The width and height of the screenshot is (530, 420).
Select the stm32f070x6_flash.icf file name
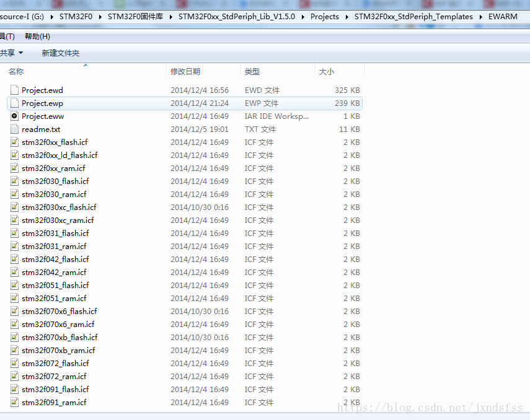(x=59, y=312)
